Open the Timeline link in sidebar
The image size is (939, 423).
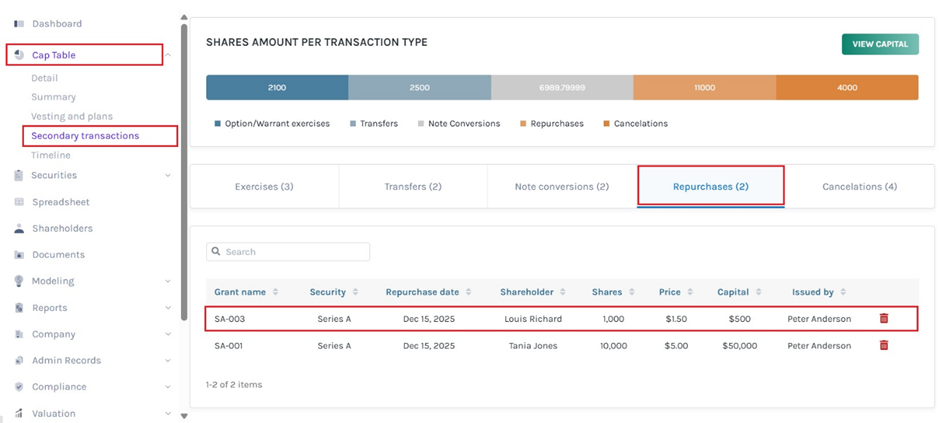coord(51,155)
